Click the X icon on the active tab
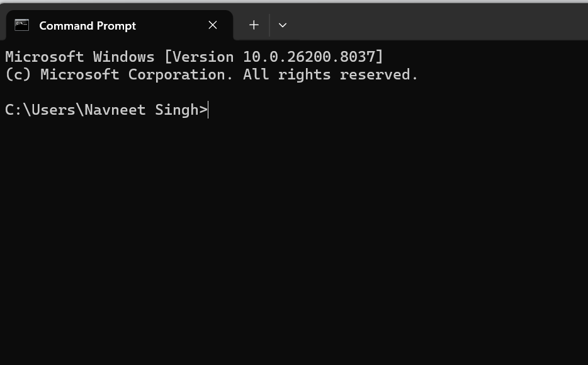Viewport: 588px width, 365px height. pyautogui.click(x=212, y=25)
